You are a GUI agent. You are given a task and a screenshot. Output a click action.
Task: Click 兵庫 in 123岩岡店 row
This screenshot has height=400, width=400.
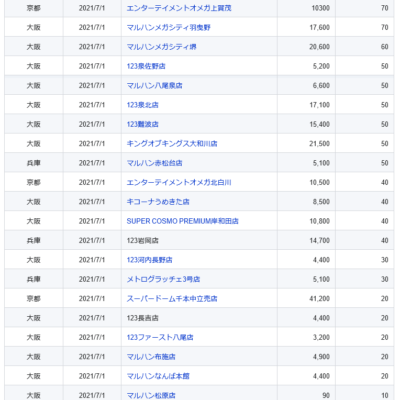click(x=34, y=240)
